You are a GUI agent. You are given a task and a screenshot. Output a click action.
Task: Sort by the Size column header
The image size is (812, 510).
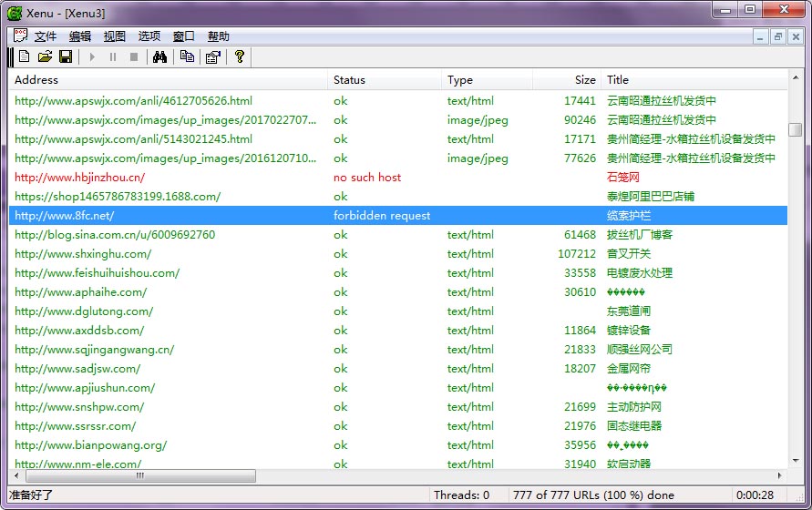point(567,80)
